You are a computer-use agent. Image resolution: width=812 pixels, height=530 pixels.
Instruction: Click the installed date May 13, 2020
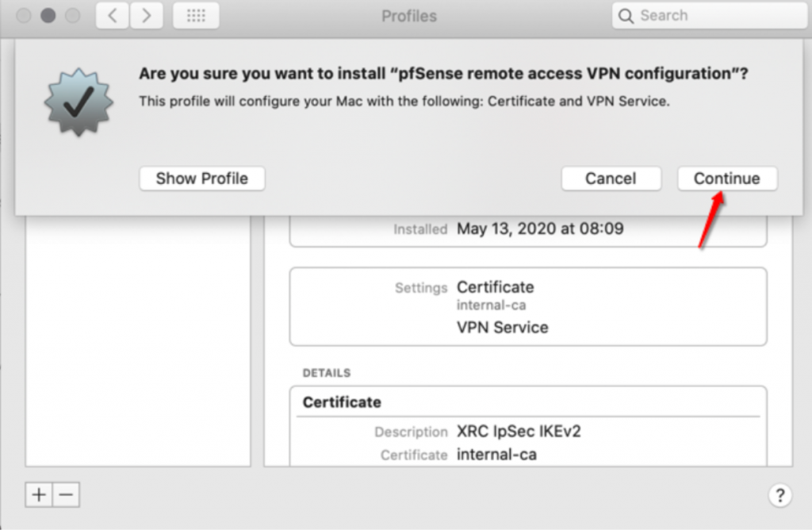540,229
